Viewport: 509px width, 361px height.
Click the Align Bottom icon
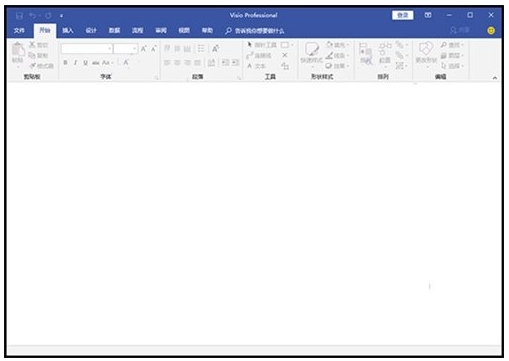[187, 49]
